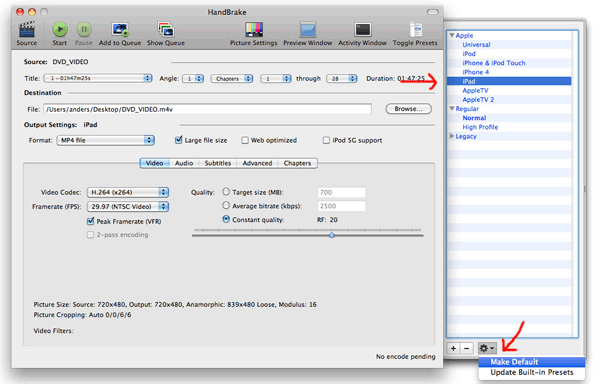Open the Framerate (FPS) dropdown

pos(128,207)
